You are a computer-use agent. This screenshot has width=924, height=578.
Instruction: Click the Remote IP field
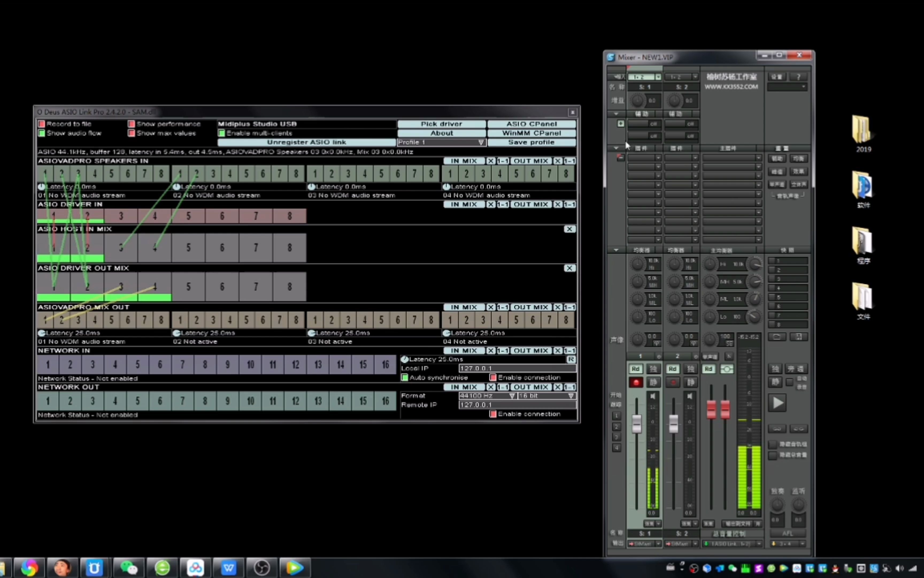pyautogui.click(x=517, y=405)
